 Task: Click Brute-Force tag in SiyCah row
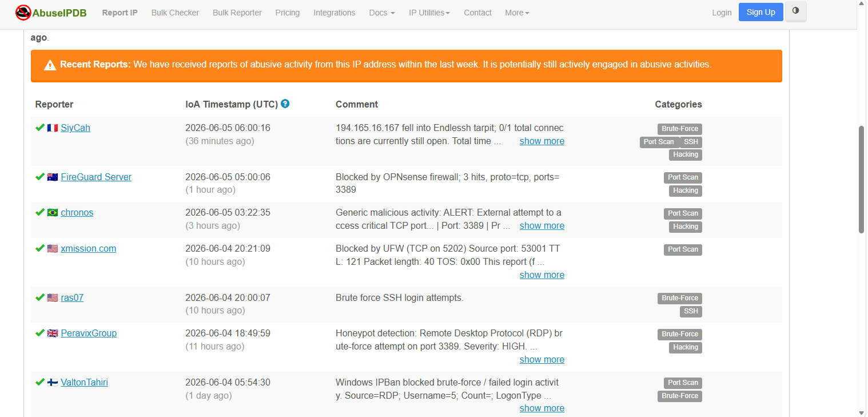[680, 129]
